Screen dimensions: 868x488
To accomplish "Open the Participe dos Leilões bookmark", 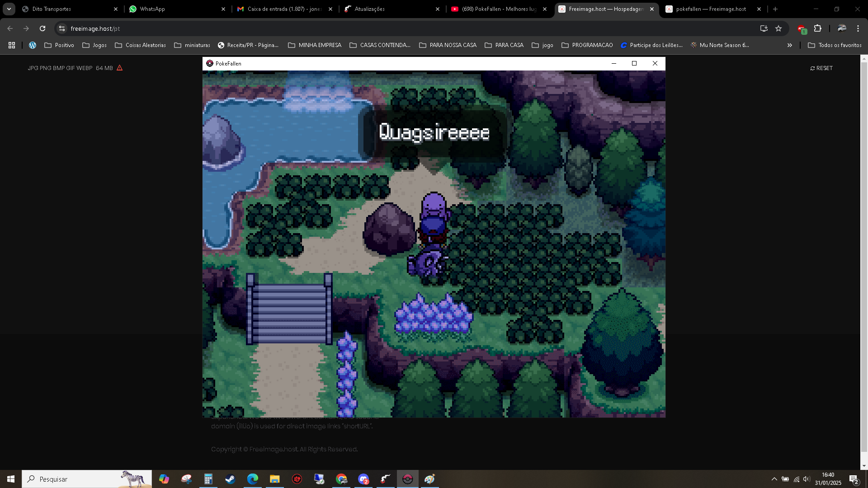I will pos(651,45).
